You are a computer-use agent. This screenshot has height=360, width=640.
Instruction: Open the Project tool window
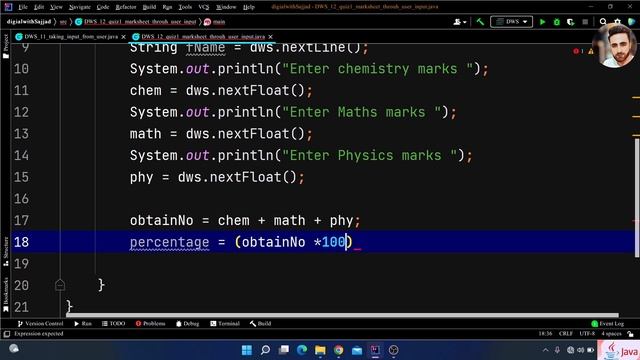(6, 46)
